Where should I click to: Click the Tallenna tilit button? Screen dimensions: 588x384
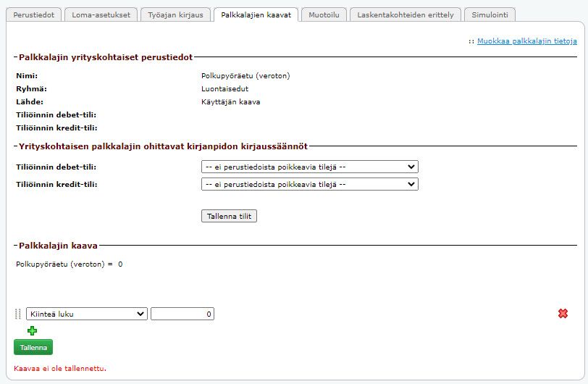point(229,216)
